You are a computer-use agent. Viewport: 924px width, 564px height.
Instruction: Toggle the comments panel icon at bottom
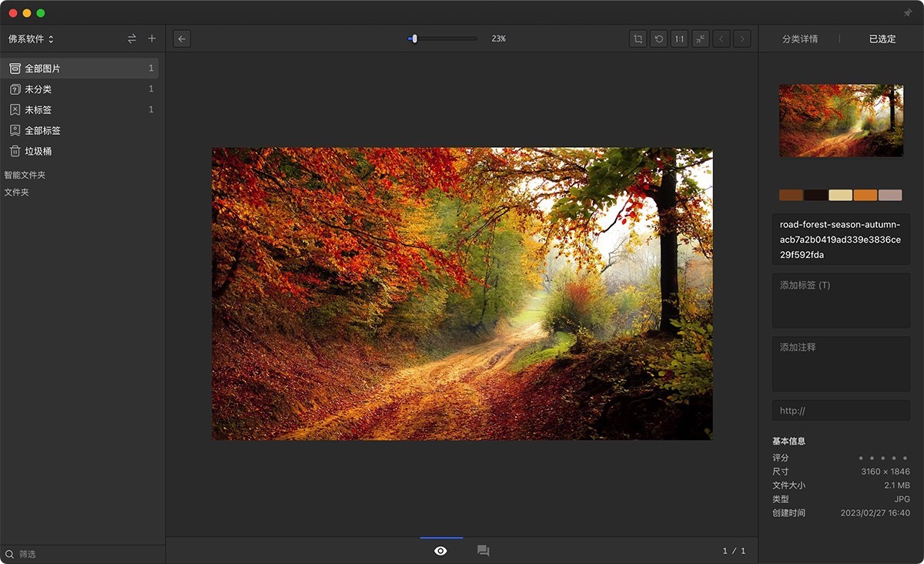click(483, 550)
